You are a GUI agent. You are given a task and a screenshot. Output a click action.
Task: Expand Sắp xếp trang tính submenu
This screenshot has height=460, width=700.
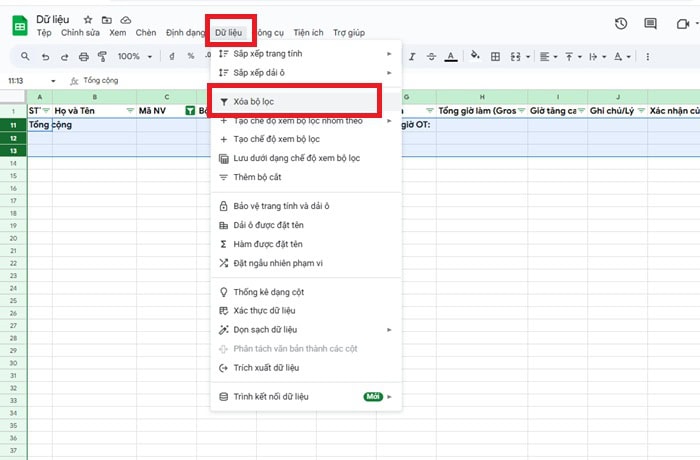click(x=306, y=54)
